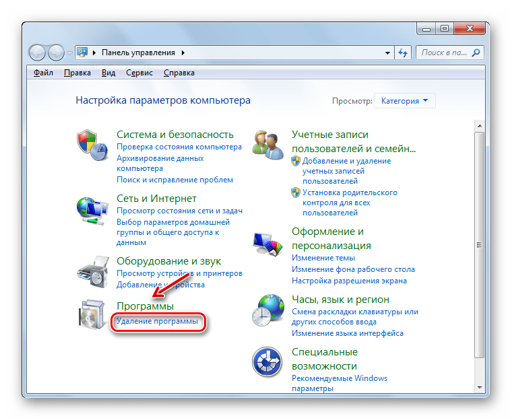Expand the address bar history dropdown
The image size is (512, 420).
coord(387,53)
